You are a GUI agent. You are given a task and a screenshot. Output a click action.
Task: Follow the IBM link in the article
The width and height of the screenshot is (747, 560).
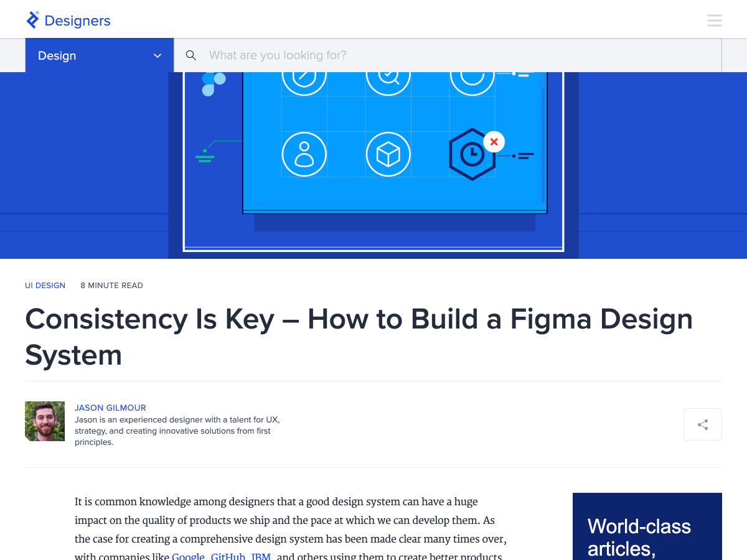261,556
